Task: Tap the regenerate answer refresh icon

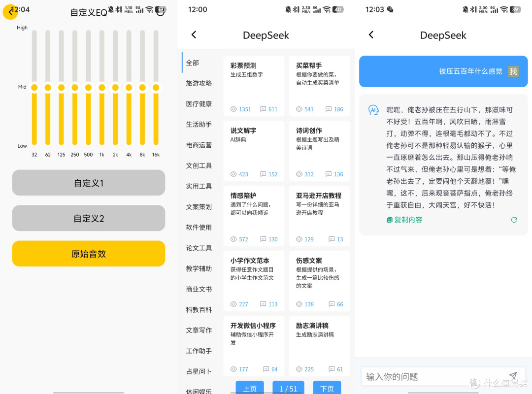Action: 514,220
